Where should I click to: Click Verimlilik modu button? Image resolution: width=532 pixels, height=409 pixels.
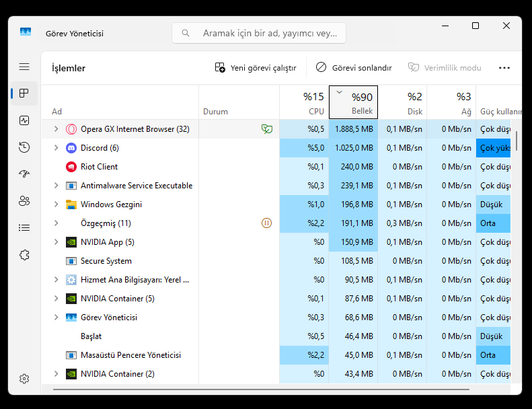(x=445, y=68)
